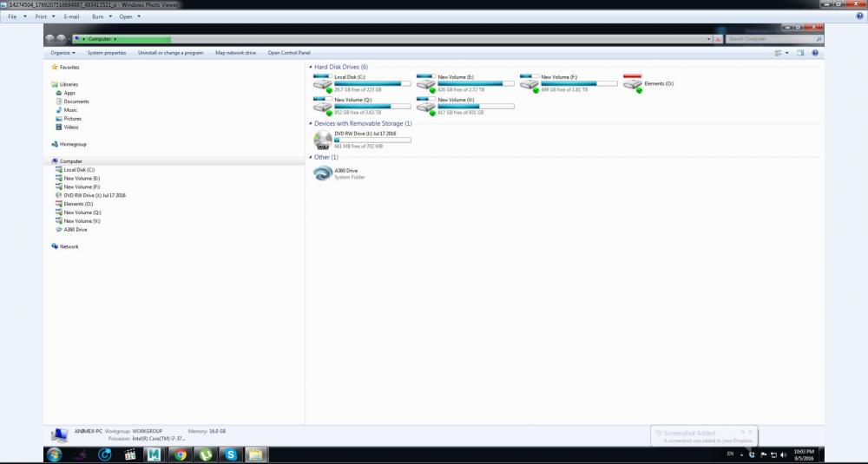Click the Local Disk (C:) capacity bar
Image resolution: width=868 pixels, height=464 pixels.
click(372, 83)
